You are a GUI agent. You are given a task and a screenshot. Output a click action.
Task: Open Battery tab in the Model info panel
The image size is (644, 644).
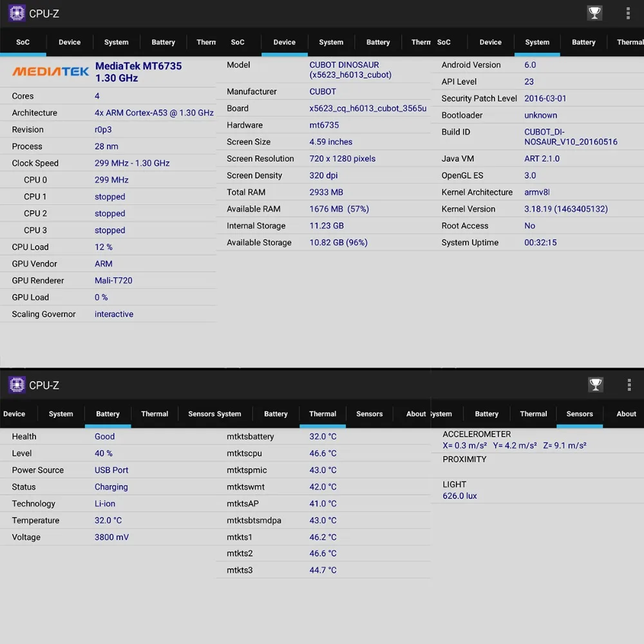[378, 43]
